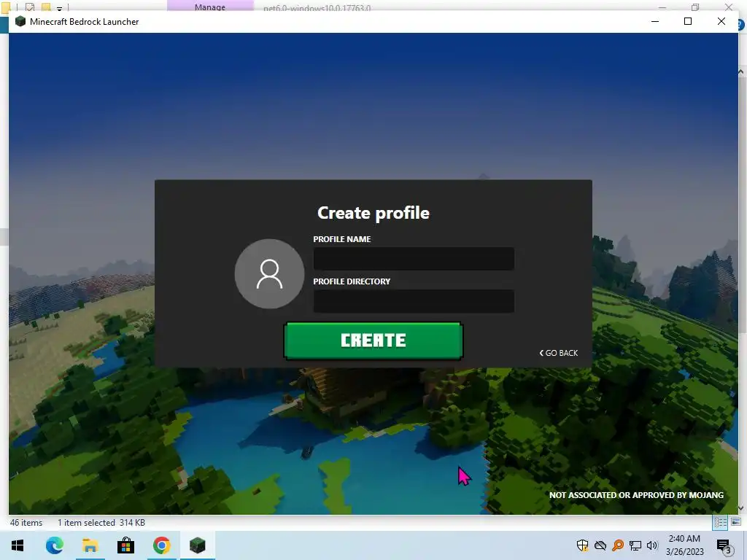Click Minecraft Bedrock Launcher taskbar icon

(x=197, y=545)
